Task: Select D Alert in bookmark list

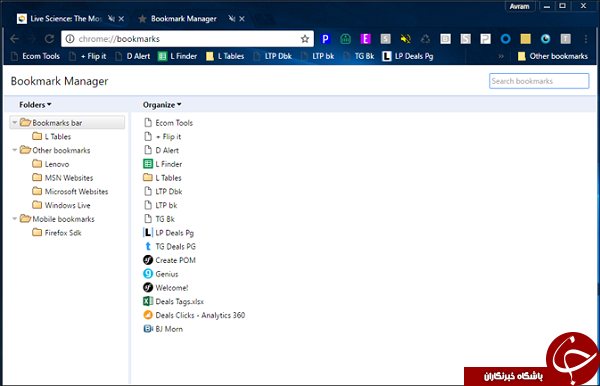Action: [x=161, y=150]
